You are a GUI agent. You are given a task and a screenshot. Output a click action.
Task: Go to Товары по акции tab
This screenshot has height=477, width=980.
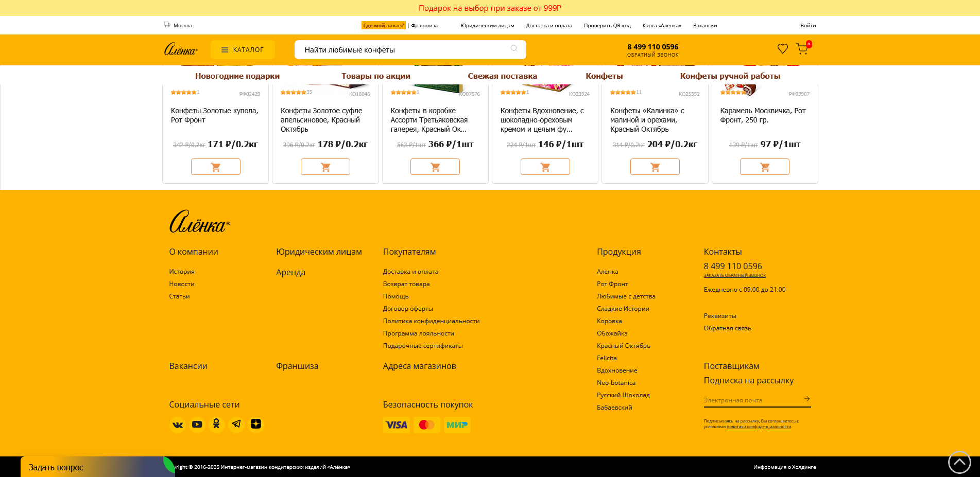pyautogui.click(x=375, y=76)
